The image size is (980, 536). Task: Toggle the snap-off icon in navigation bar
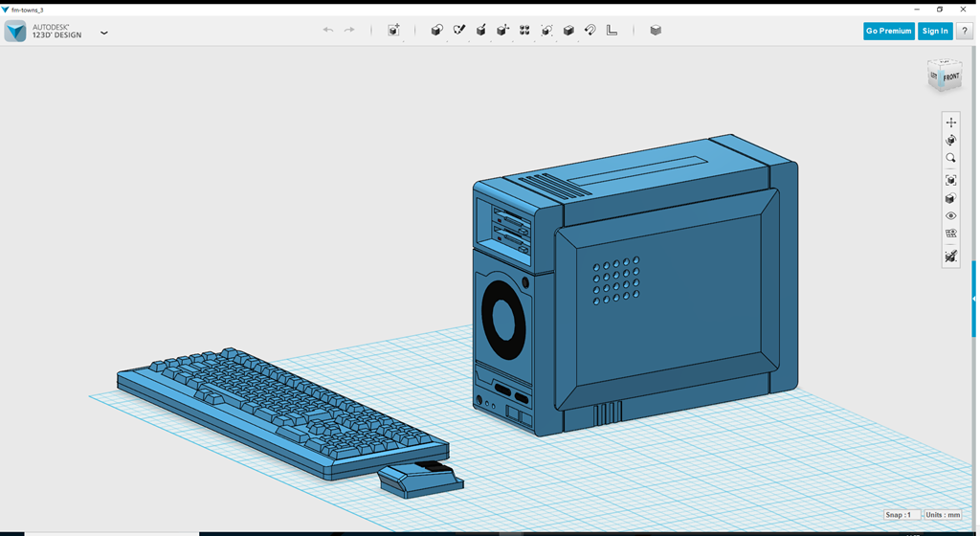point(950,257)
